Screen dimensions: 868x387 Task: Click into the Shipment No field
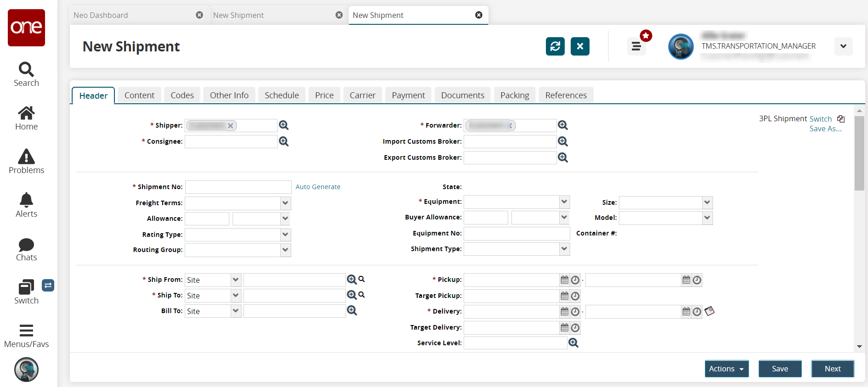coord(238,187)
